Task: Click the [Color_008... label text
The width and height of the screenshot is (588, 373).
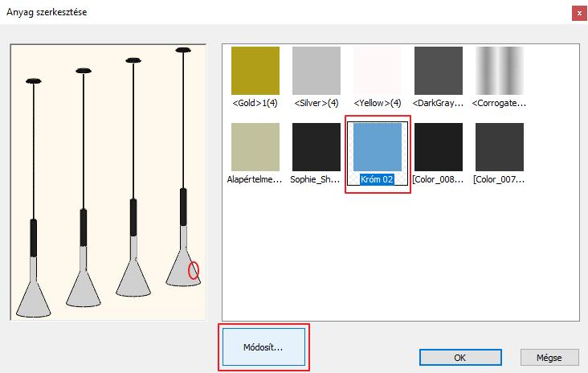Action: (x=438, y=179)
